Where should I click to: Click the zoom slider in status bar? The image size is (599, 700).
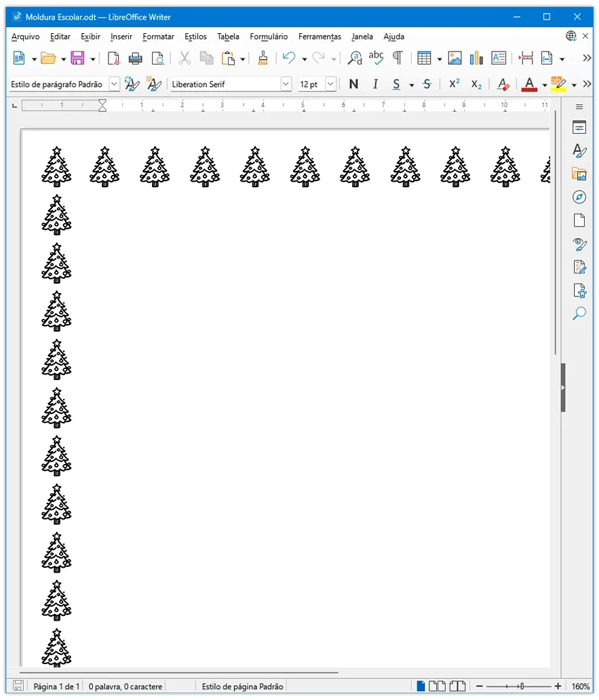click(520, 686)
